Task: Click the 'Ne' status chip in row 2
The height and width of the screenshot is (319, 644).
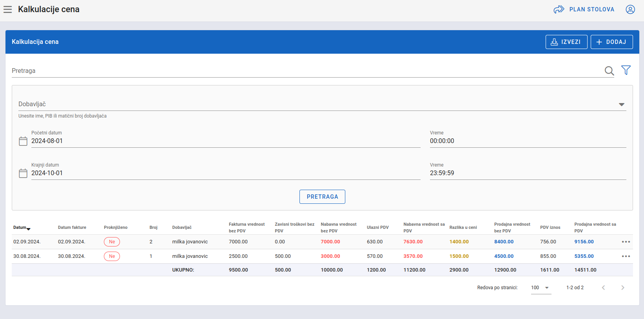Action: click(x=112, y=256)
